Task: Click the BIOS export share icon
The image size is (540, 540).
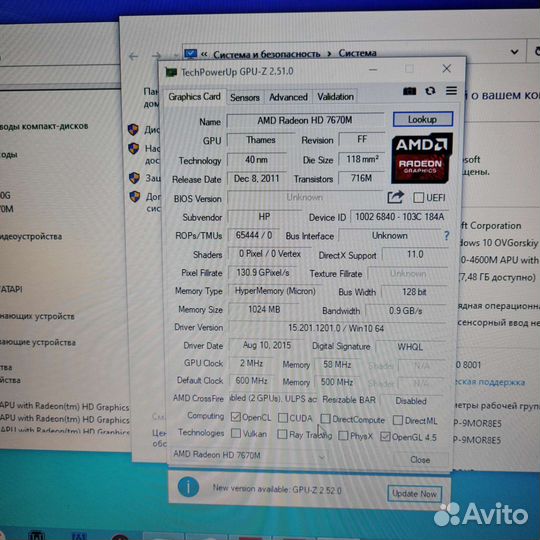Action: pos(395,197)
